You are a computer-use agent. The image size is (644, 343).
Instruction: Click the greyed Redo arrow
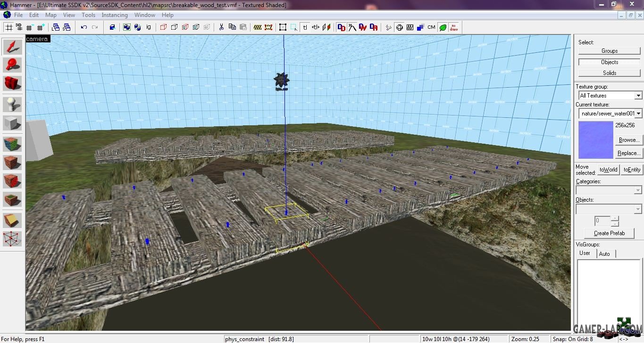pyautogui.click(x=95, y=27)
